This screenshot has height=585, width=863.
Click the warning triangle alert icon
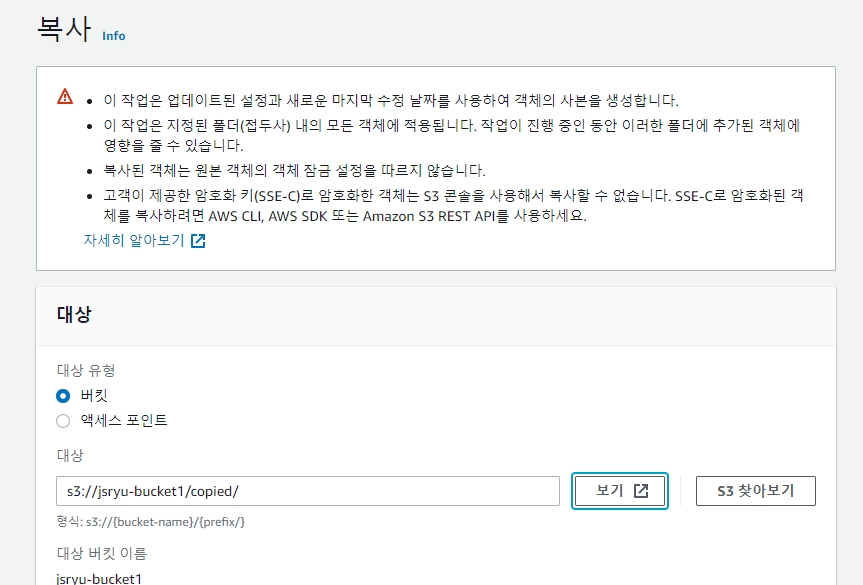tap(65, 97)
